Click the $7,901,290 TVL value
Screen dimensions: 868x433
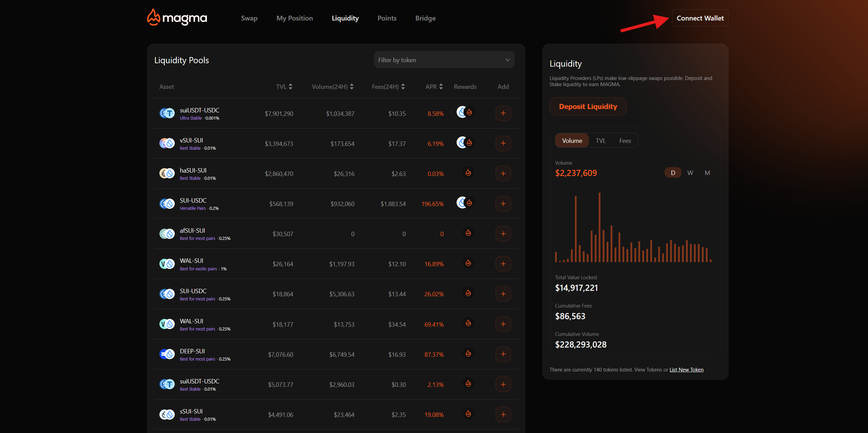(279, 114)
